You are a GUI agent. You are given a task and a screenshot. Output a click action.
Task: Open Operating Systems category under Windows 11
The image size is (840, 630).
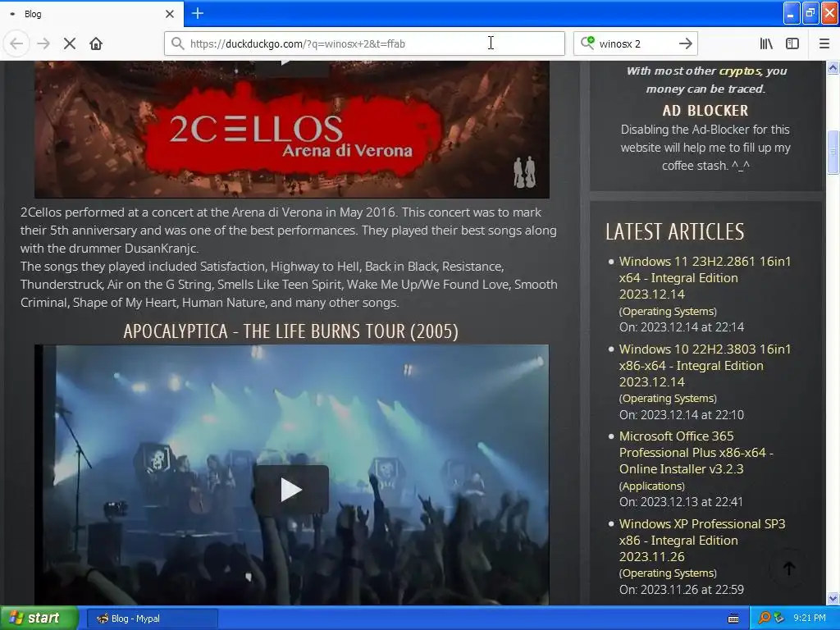[x=668, y=311]
